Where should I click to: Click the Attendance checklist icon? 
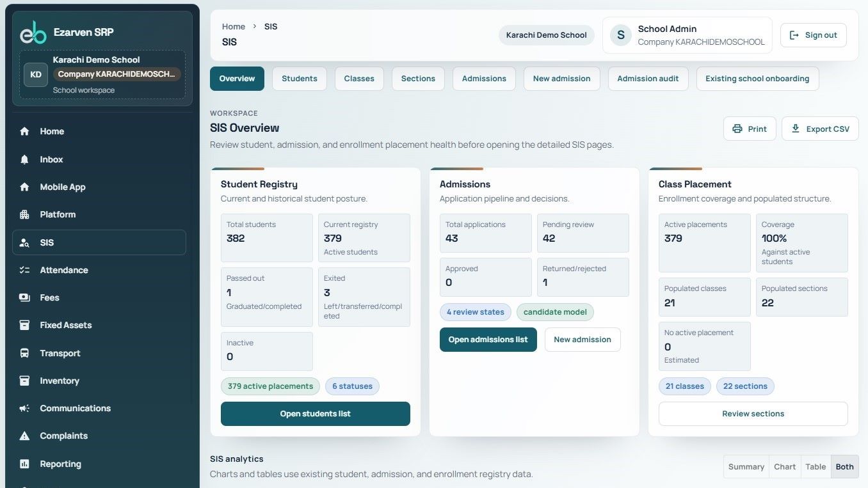click(24, 270)
